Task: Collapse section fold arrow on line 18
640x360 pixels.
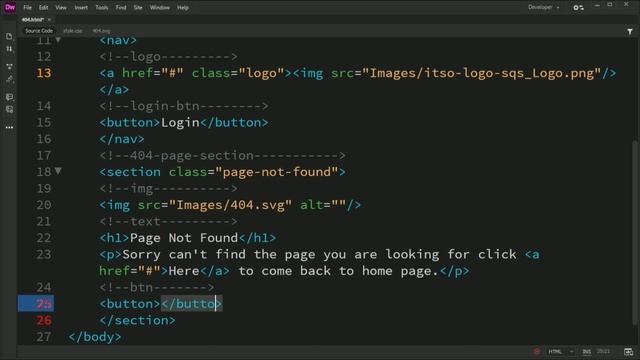Action: (58, 171)
